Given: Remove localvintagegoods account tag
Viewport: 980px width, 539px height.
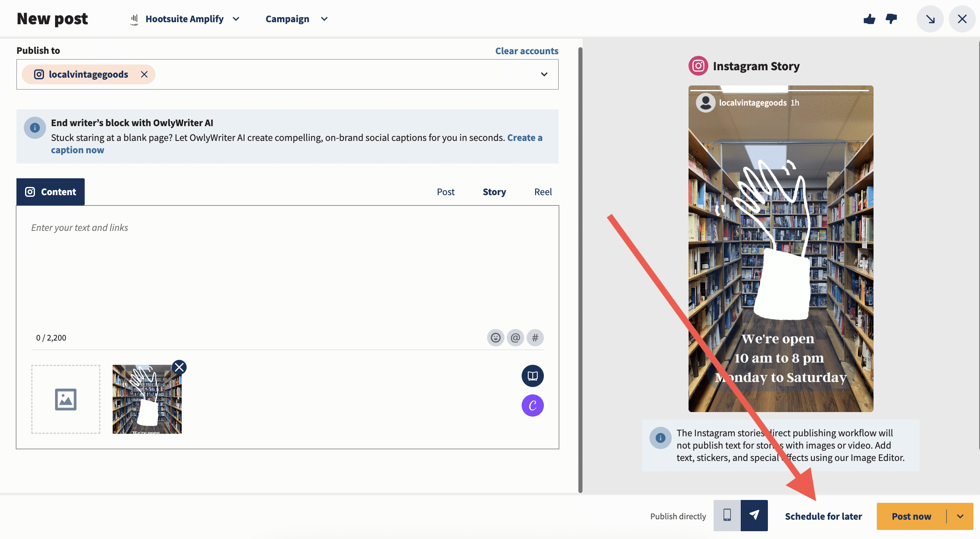Looking at the screenshot, I should [145, 74].
